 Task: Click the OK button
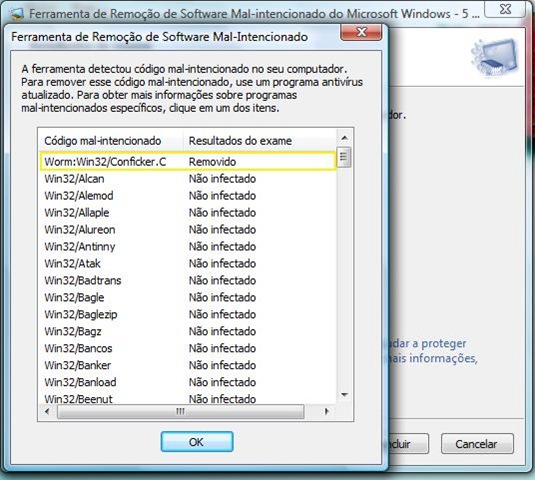197,442
